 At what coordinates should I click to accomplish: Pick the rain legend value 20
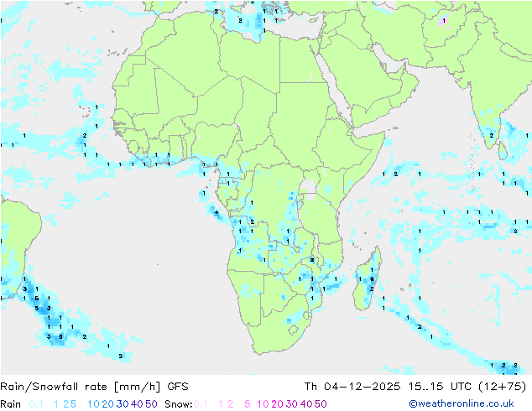pos(108,404)
